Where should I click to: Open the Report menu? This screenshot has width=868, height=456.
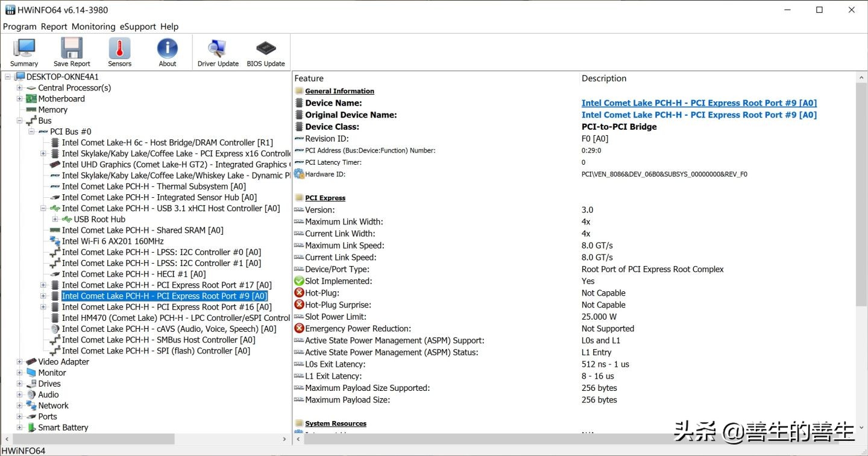[54, 27]
